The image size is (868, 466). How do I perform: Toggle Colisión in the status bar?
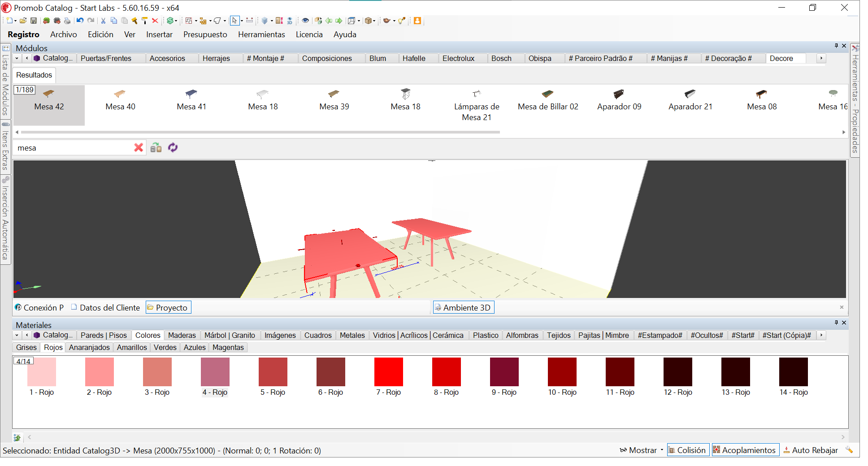coord(688,450)
